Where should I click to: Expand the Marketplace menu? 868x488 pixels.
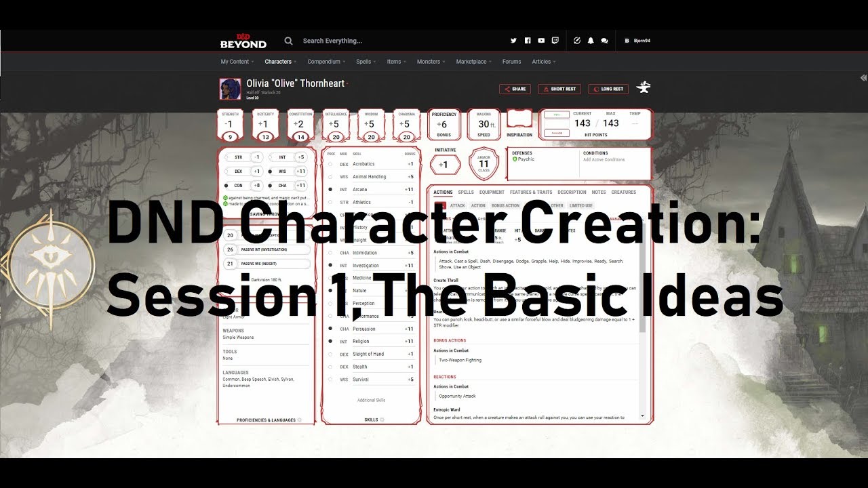click(x=474, y=62)
